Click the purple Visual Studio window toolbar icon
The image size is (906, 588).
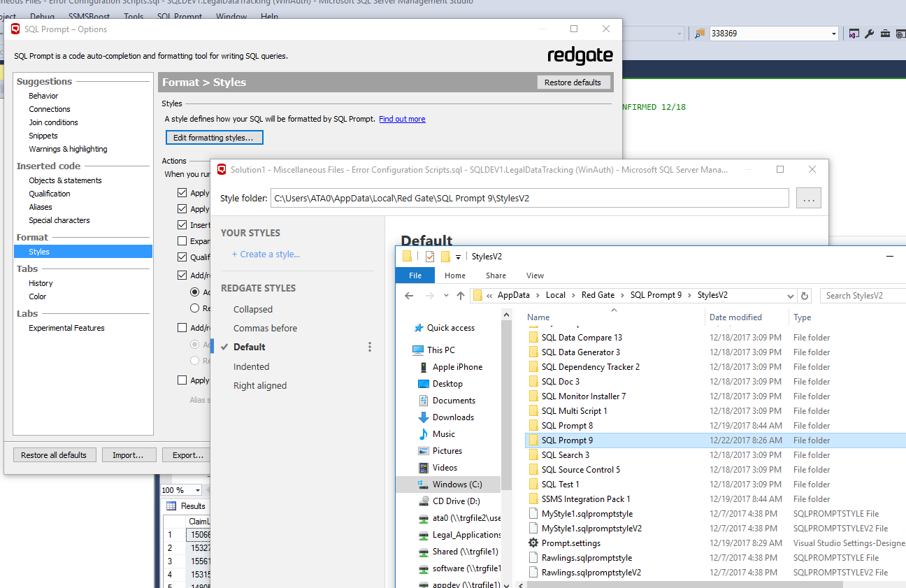(x=854, y=34)
